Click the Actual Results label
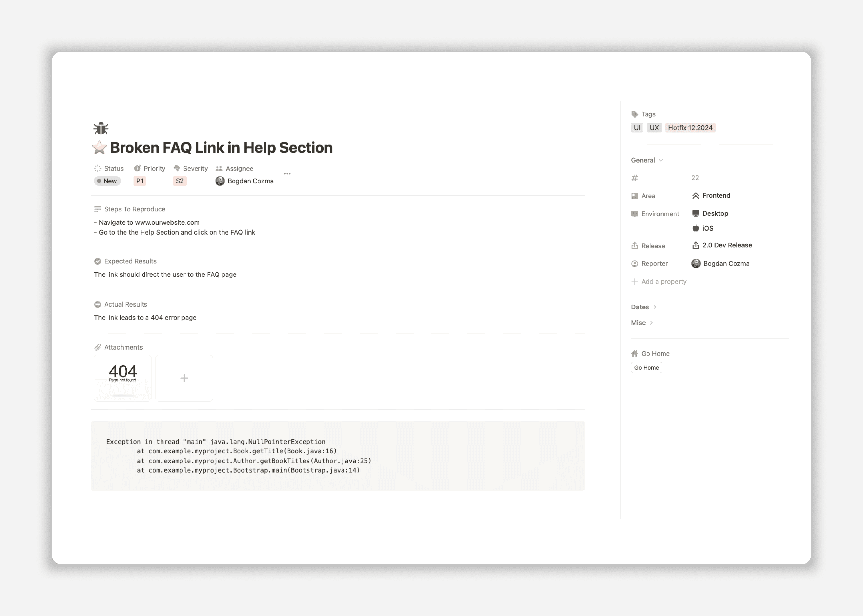Screen dimensions: 863x616 coord(126,304)
